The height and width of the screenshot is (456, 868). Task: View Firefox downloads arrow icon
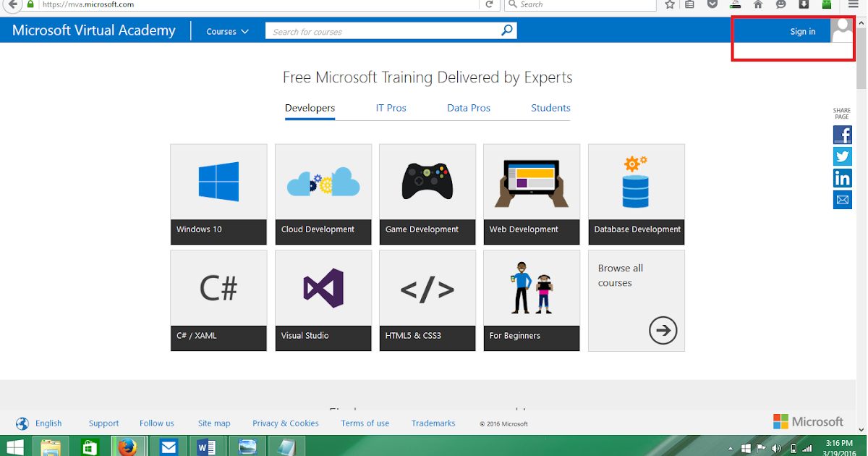click(x=804, y=5)
